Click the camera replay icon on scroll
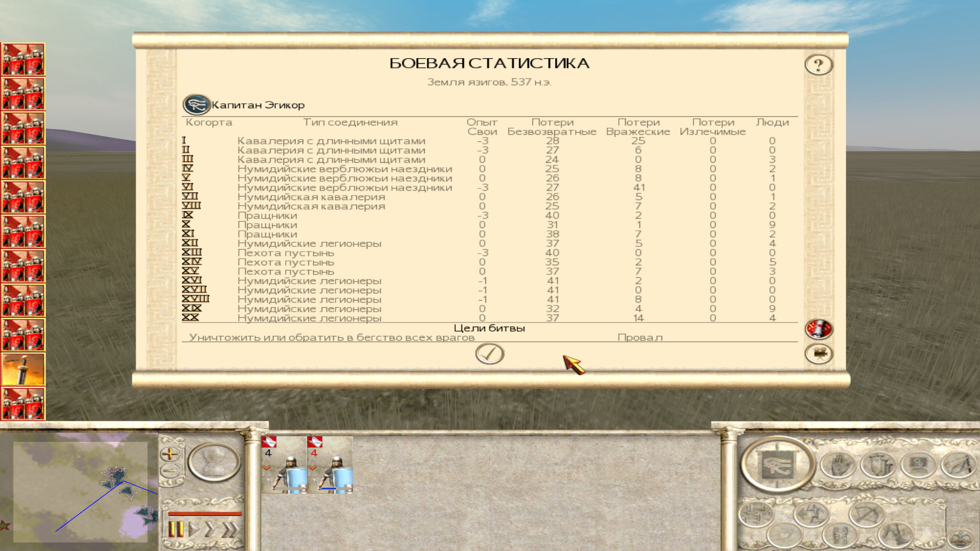This screenshot has width=980, height=551. point(819,354)
